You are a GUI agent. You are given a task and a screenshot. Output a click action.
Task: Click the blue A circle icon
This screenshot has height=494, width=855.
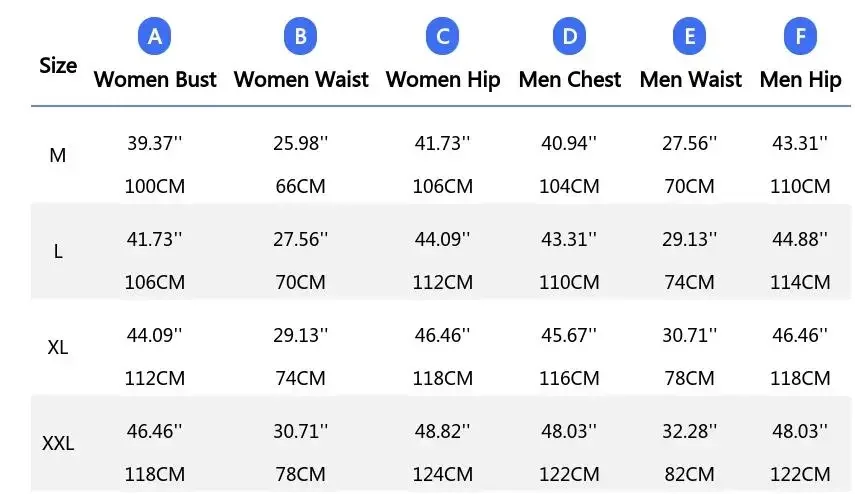[x=155, y=38]
